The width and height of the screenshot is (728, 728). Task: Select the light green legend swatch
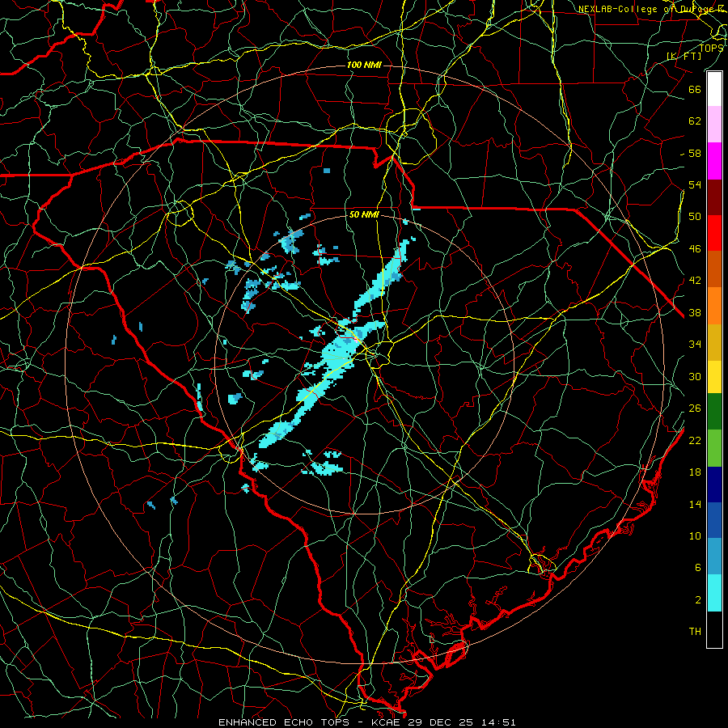tap(714, 448)
